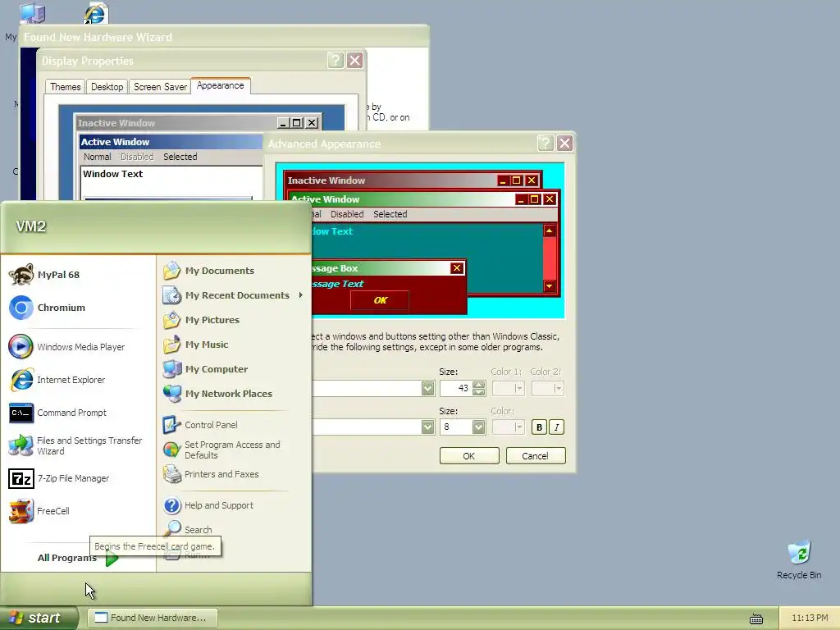Open the Color 2 picker
The height and width of the screenshot is (630, 840).
547,388
